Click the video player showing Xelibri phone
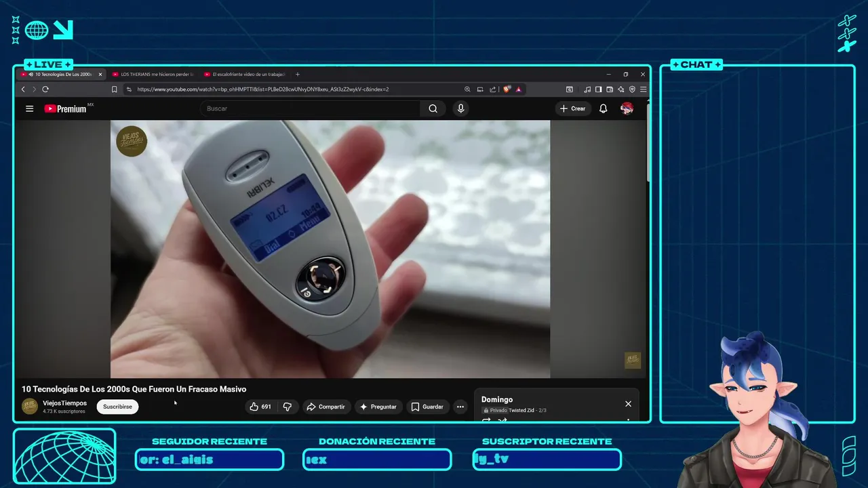Screen dimensions: 868x488 [330, 249]
